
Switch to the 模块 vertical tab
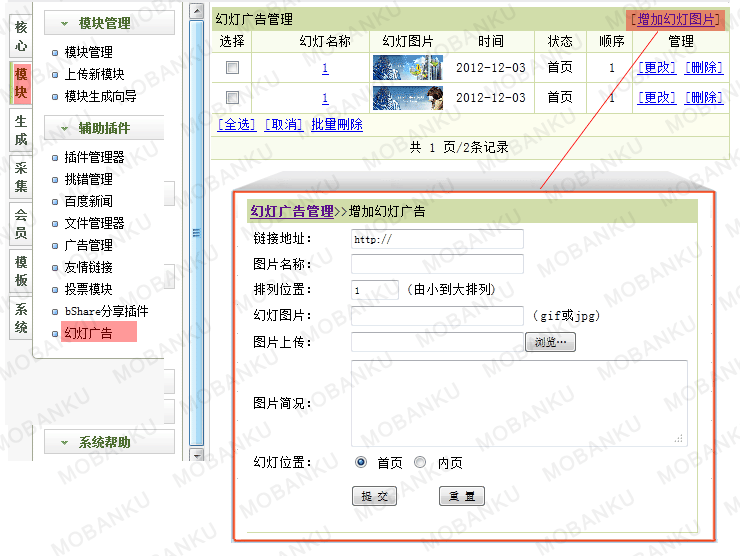[x=21, y=83]
